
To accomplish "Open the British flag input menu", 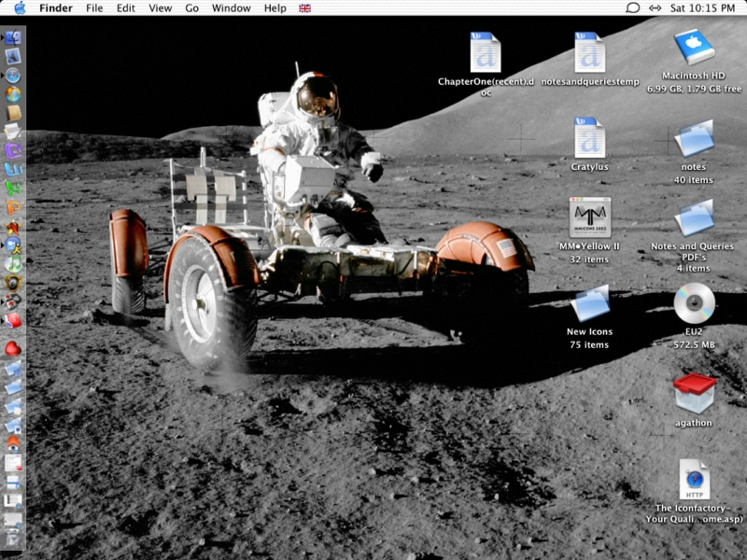I will [304, 8].
